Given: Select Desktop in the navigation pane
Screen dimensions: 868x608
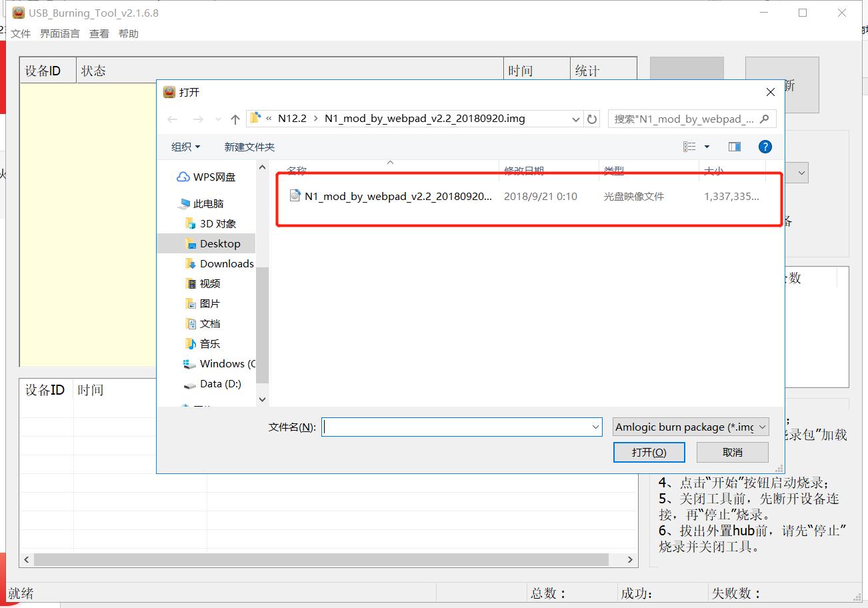Looking at the screenshot, I should (x=206, y=244).
